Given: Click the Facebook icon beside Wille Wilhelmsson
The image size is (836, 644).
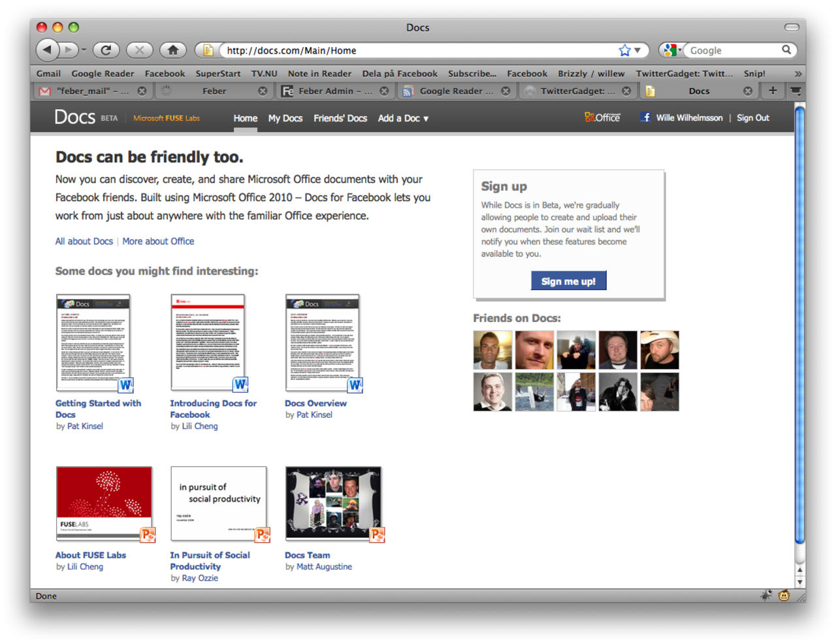Looking at the screenshot, I should pyautogui.click(x=645, y=118).
